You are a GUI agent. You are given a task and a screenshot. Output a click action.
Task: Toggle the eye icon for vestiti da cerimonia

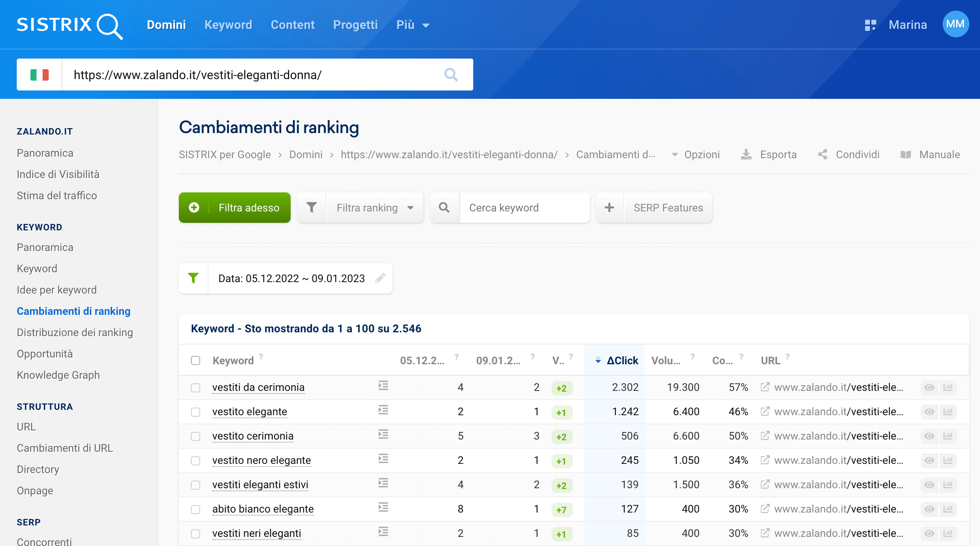pyautogui.click(x=929, y=387)
